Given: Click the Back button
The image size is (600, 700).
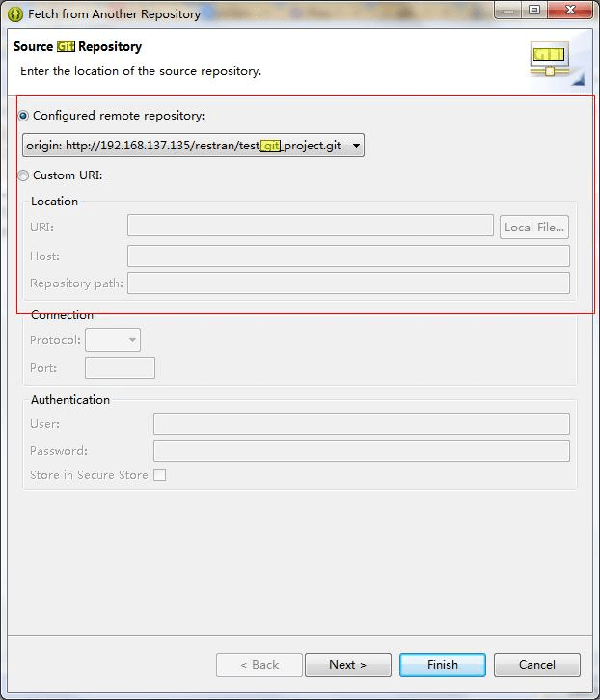Looking at the screenshot, I should pos(259,664).
